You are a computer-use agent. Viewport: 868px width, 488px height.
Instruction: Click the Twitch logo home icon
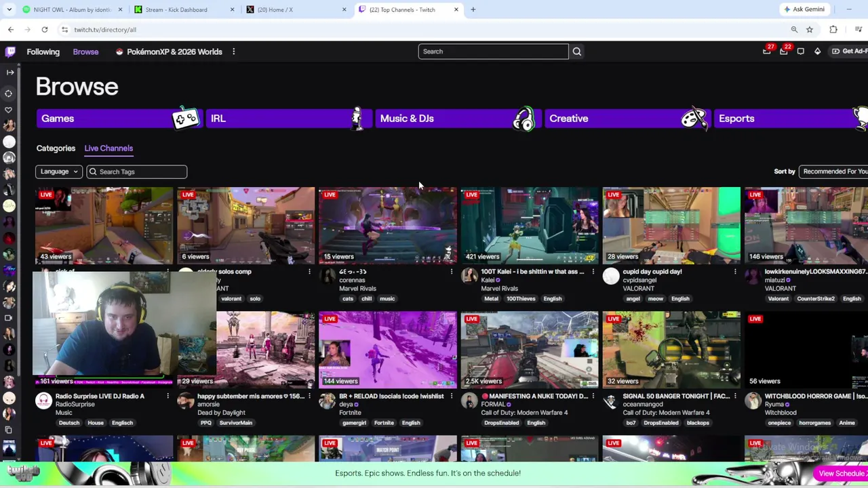[10, 52]
